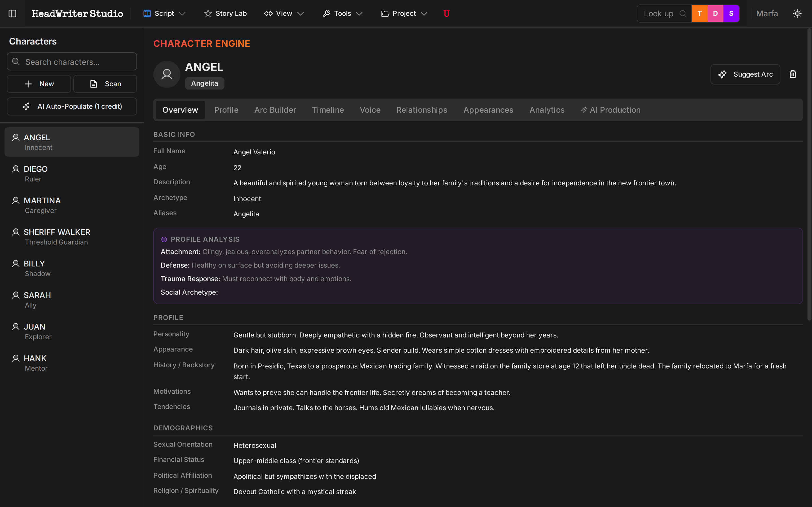Switch to the Arc Builder tab

click(x=275, y=110)
